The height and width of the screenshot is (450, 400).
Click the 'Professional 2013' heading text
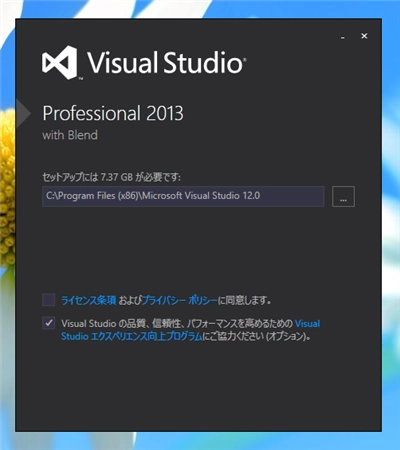point(113,113)
